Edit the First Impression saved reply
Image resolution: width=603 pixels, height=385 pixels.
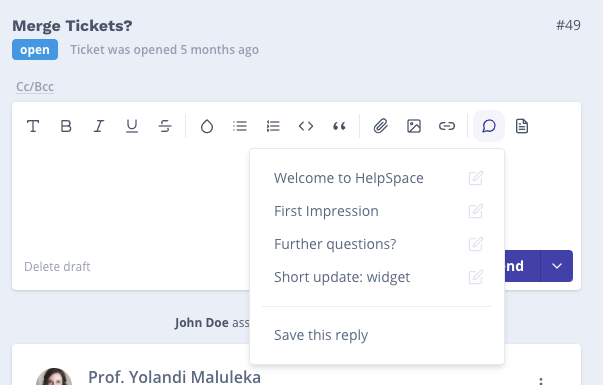476,211
